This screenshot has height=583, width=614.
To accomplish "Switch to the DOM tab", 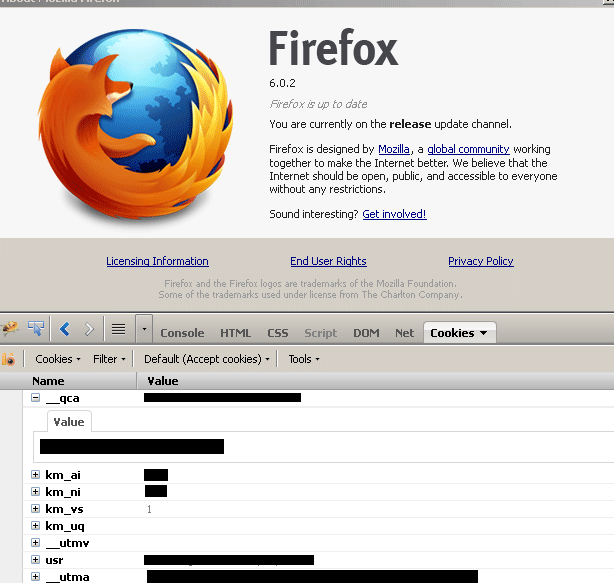I will pos(366,333).
